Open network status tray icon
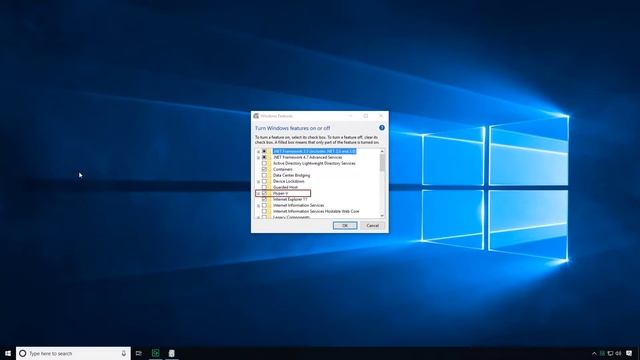Viewport: 640px width, 360px height. point(610,353)
